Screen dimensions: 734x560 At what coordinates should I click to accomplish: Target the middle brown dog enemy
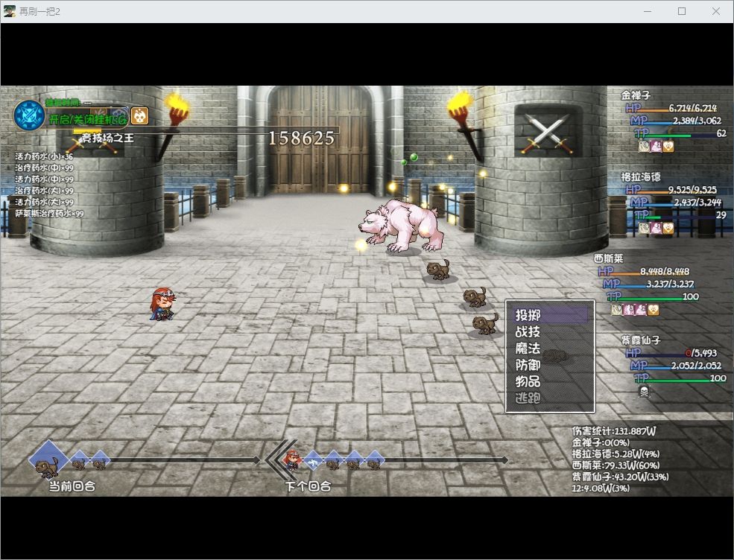click(x=475, y=297)
